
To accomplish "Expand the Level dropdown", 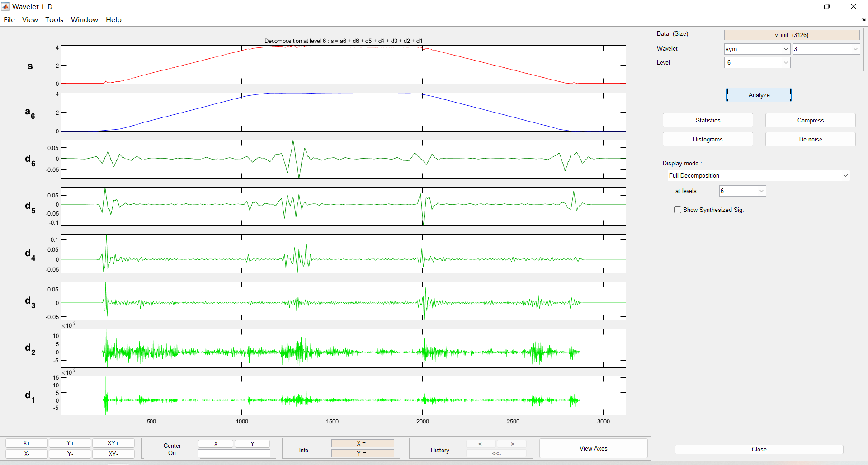I will 757,63.
